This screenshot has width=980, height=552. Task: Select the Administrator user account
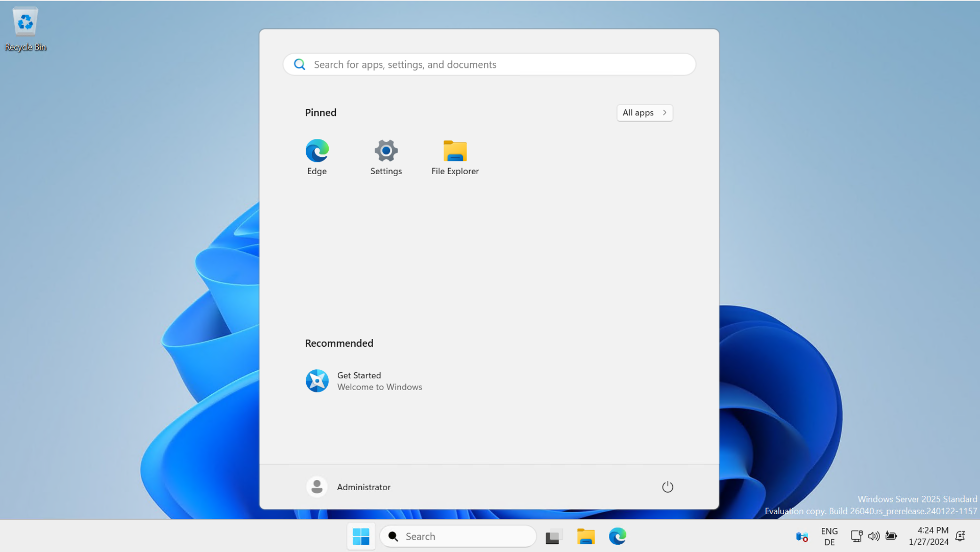[348, 487]
